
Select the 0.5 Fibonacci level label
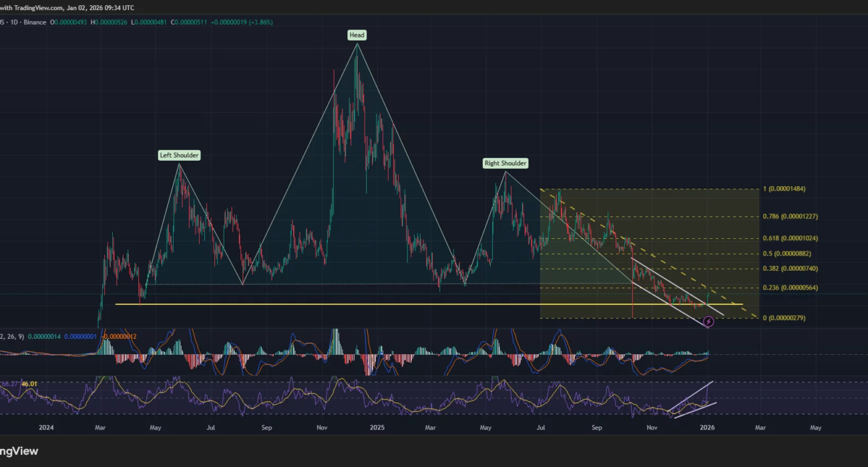787,254
